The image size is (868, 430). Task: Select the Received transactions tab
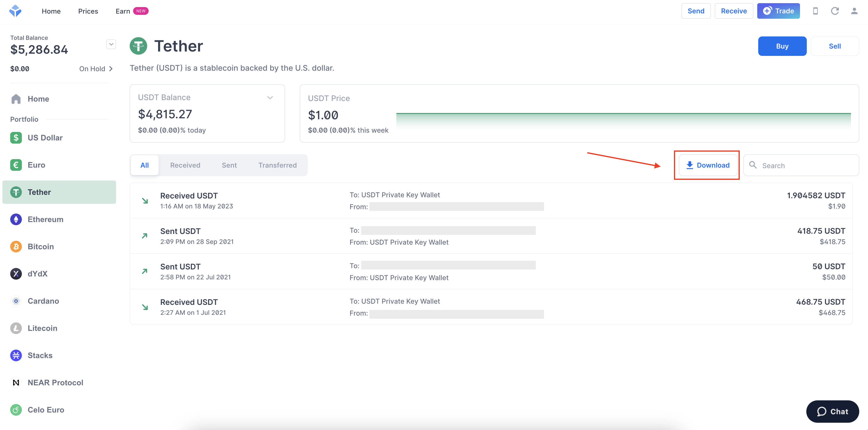click(186, 164)
